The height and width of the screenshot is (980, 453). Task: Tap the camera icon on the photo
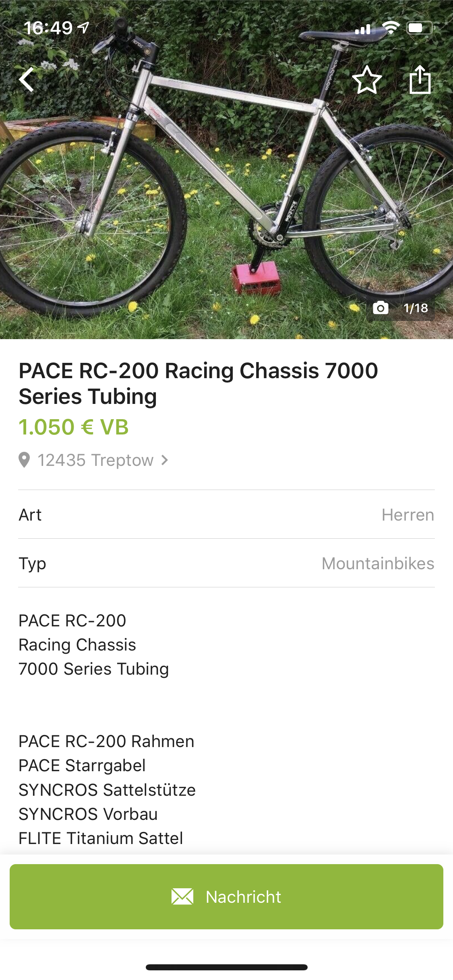coord(381,308)
